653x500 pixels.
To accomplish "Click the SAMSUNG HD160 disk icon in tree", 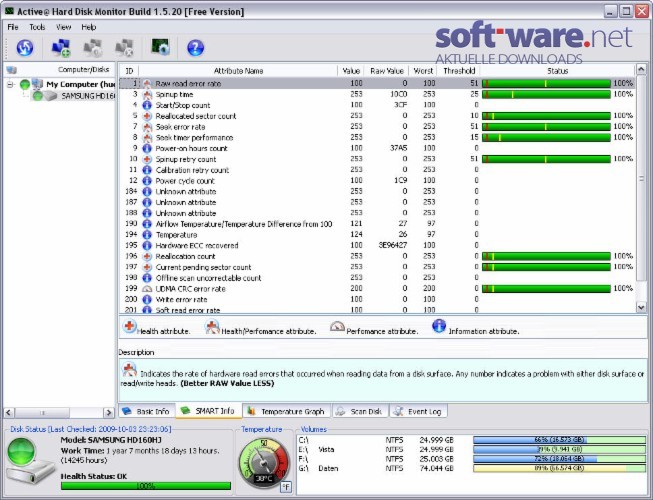I will point(50,96).
